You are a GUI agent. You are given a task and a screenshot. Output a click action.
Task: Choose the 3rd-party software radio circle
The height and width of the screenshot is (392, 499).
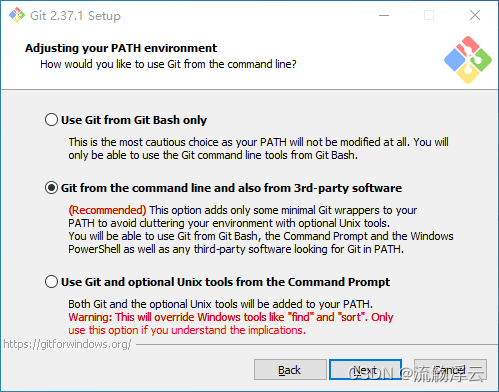point(51,188)
